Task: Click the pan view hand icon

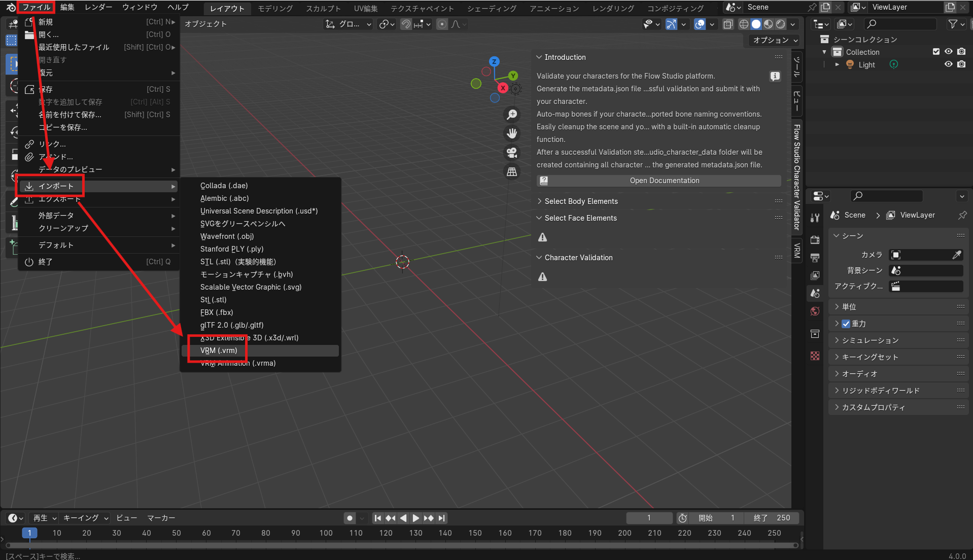Action: tap(512, 133)
